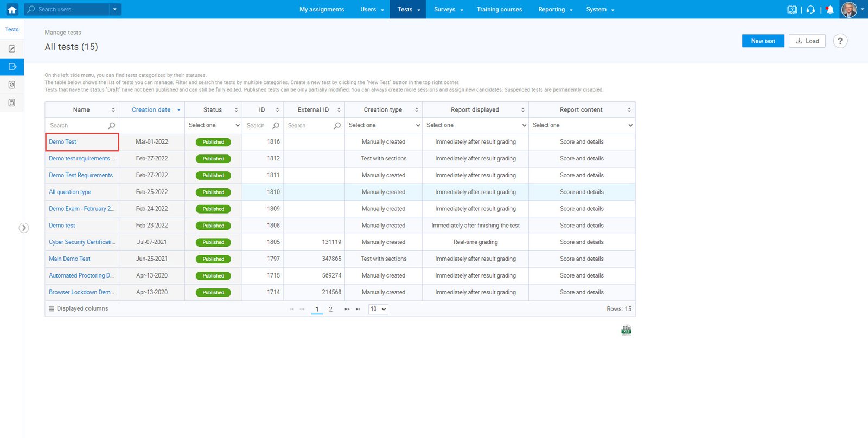Click the headset support icon
Screen dimensions: 868x438
click(x=810, y=10)
